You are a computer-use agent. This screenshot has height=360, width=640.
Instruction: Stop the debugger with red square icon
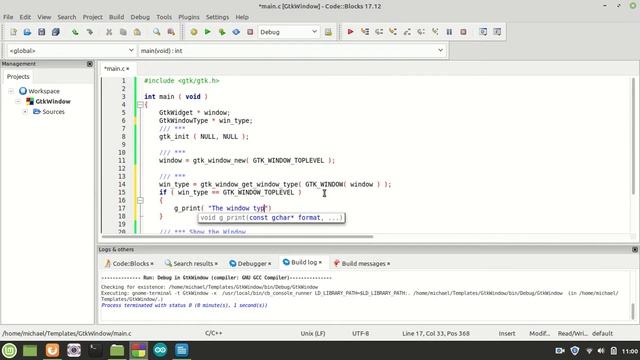[x=463, y=32]
